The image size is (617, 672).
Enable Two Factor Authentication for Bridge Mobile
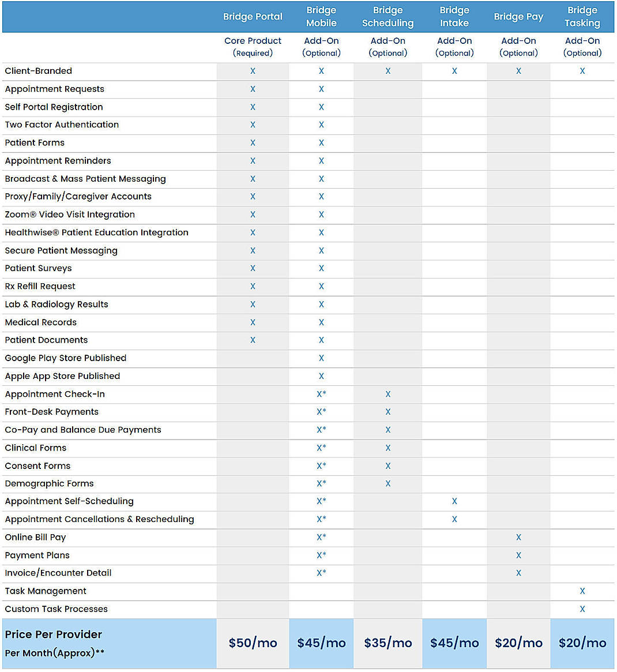[321, 125]
